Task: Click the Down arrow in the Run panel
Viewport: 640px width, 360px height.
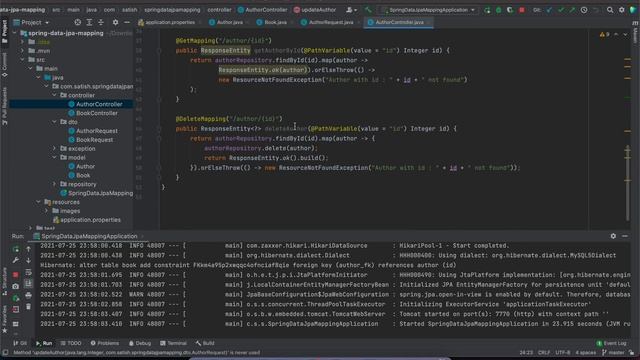Action: click(x=29, y=260)
